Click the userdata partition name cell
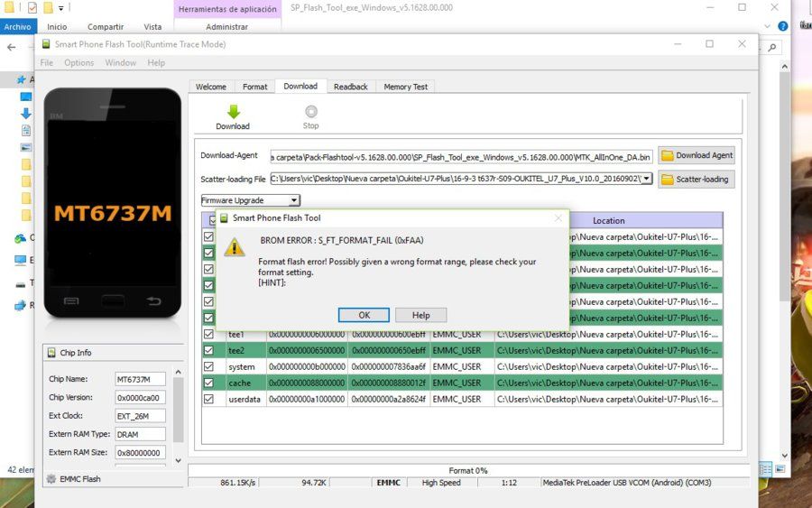Image resolution: width=812 pixels, height=508 pixels. [246, 399]
